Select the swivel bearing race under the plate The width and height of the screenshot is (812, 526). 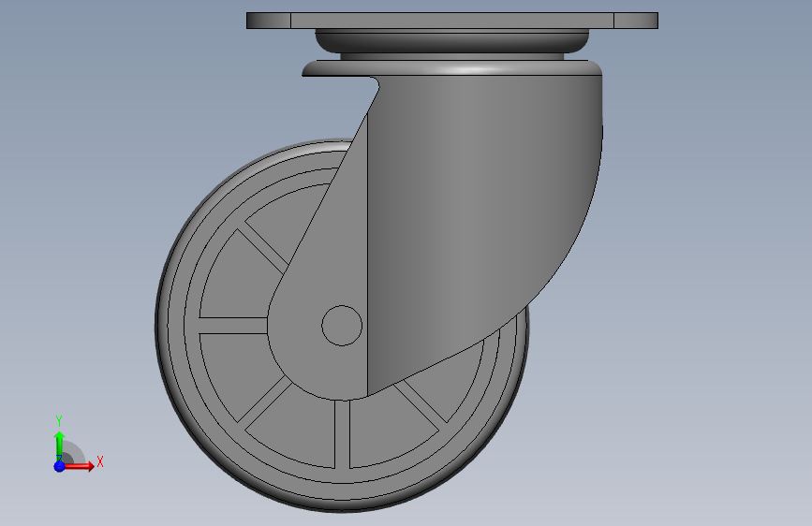[x=452, y=41]
